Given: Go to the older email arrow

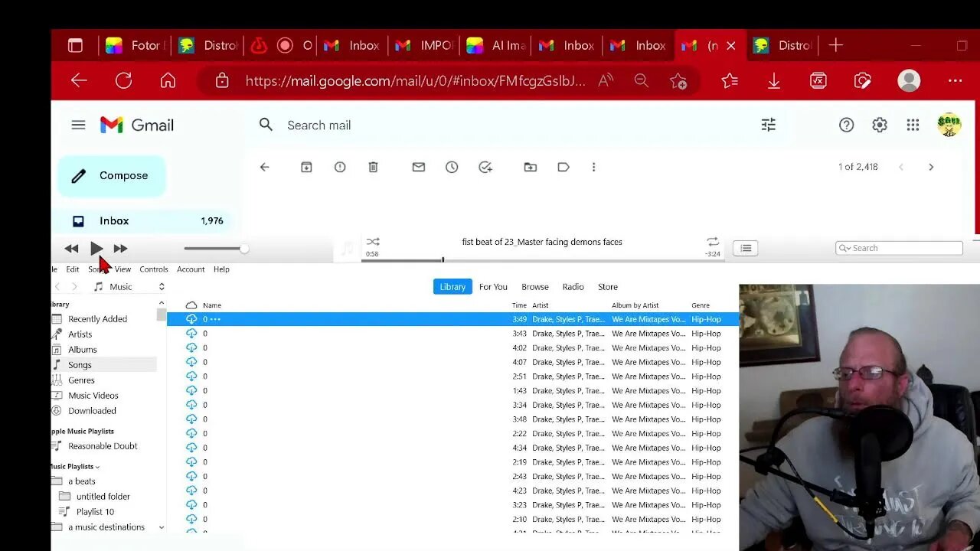Looking at the screenshot, I should [931, 167].
